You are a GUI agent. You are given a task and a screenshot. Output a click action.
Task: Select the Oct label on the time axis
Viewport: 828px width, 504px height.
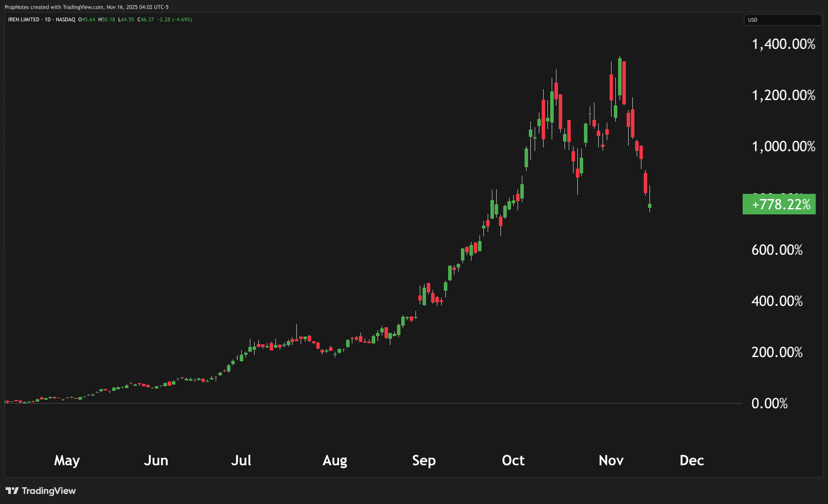513,461
